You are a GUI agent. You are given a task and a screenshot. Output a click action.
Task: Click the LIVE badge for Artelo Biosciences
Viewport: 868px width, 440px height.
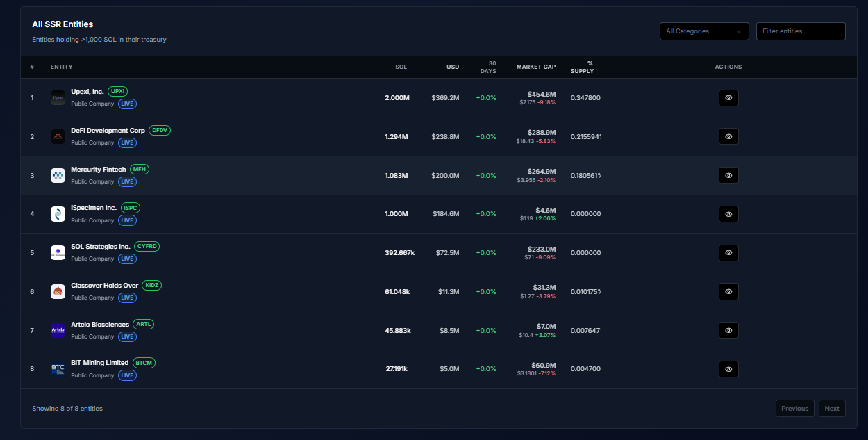[127, 337]
